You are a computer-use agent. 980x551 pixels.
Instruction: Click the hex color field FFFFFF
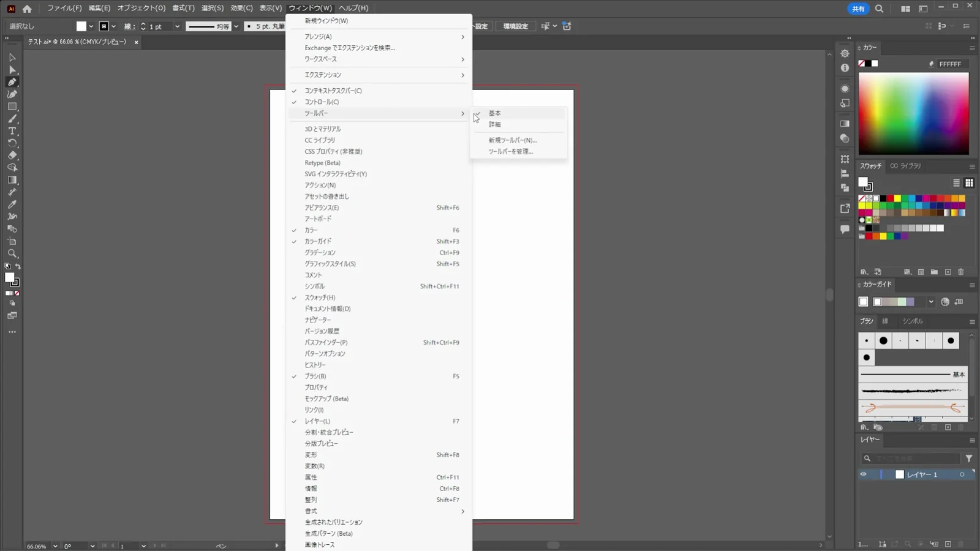(x=952, y=64)
